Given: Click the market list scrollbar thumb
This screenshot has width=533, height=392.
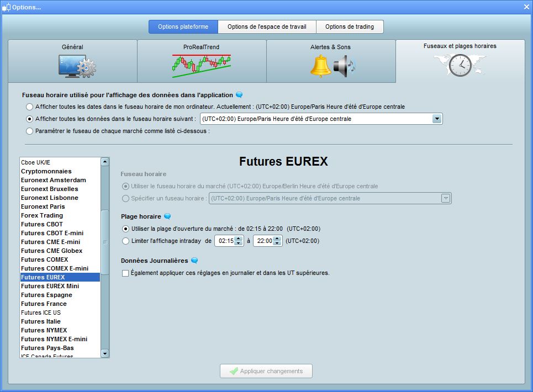Looking at the screenshot, I should [105, 242].
